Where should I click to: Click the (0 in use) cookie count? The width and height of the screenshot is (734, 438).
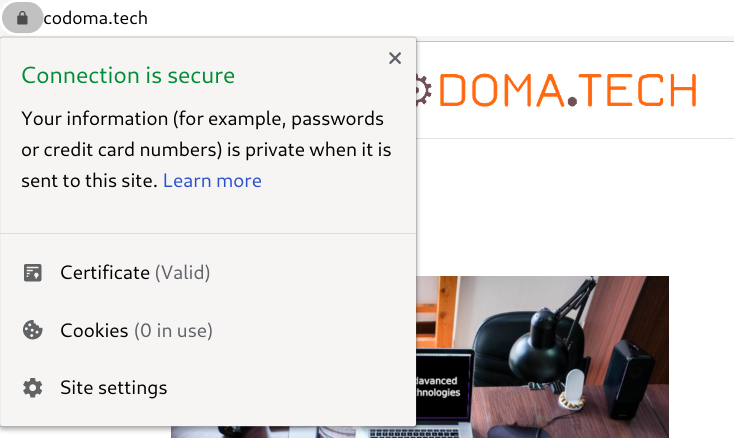point(174,331)
